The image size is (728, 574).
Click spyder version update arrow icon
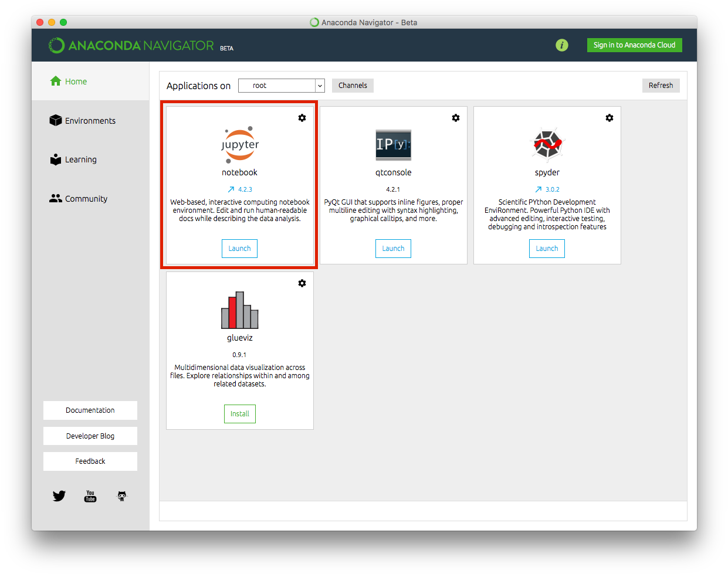539,189
